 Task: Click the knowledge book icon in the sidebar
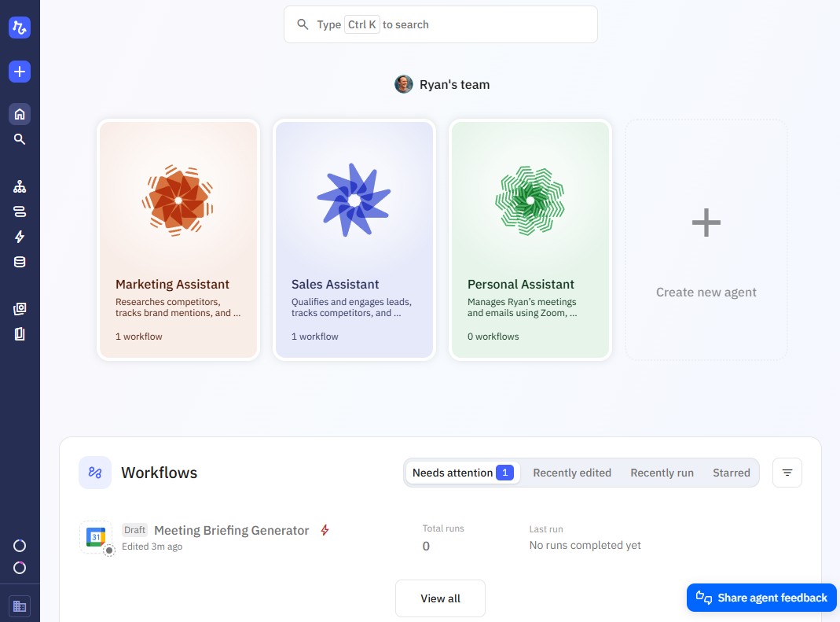[19, 333]
